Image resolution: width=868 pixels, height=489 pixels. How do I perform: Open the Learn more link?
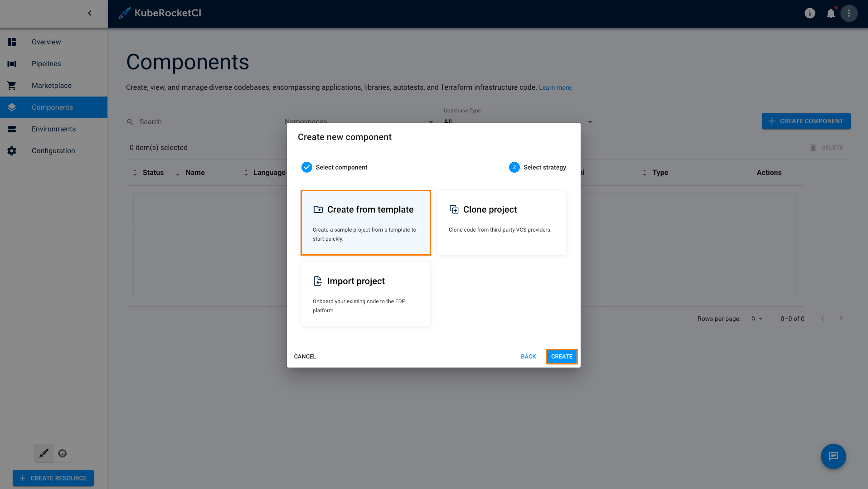555,87
